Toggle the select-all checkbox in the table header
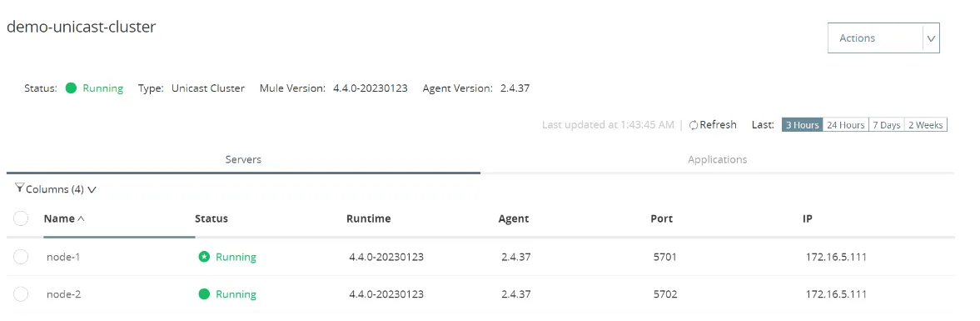 (21, 218)
